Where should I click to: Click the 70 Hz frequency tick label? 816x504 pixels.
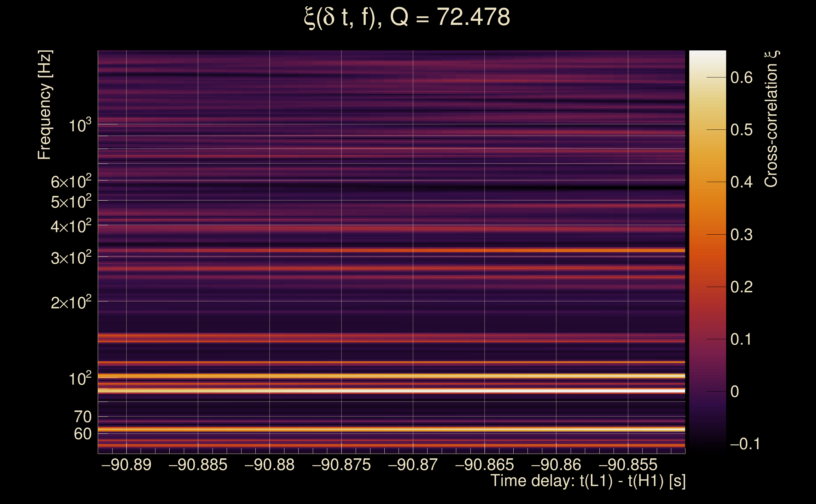(x=82, y=417)
